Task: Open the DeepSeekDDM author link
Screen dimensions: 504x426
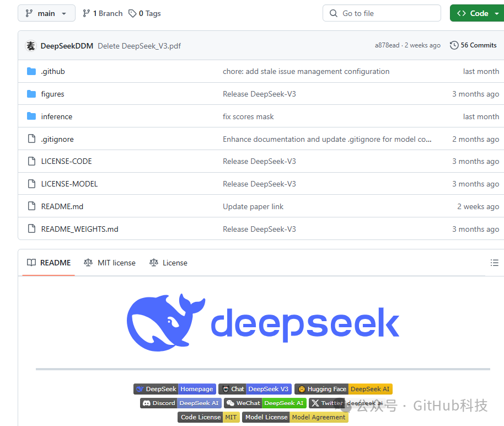Action: pyautogui.click(x=67, y=46)
